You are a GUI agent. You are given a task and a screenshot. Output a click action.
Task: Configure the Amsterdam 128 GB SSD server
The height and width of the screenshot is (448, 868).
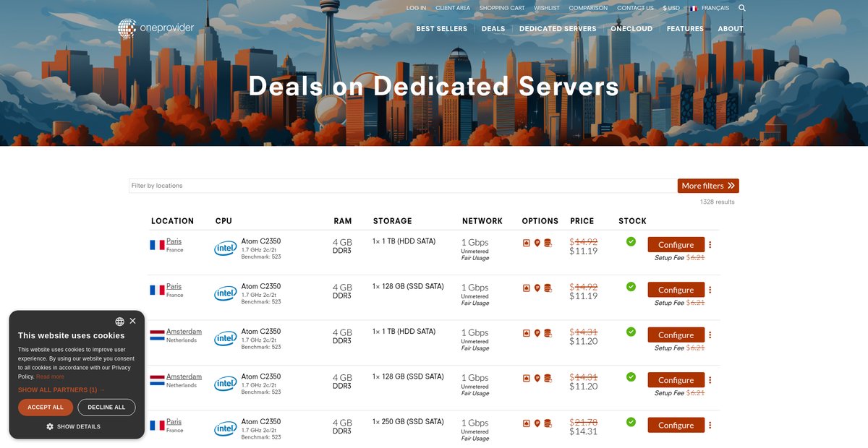coord(676,380)
